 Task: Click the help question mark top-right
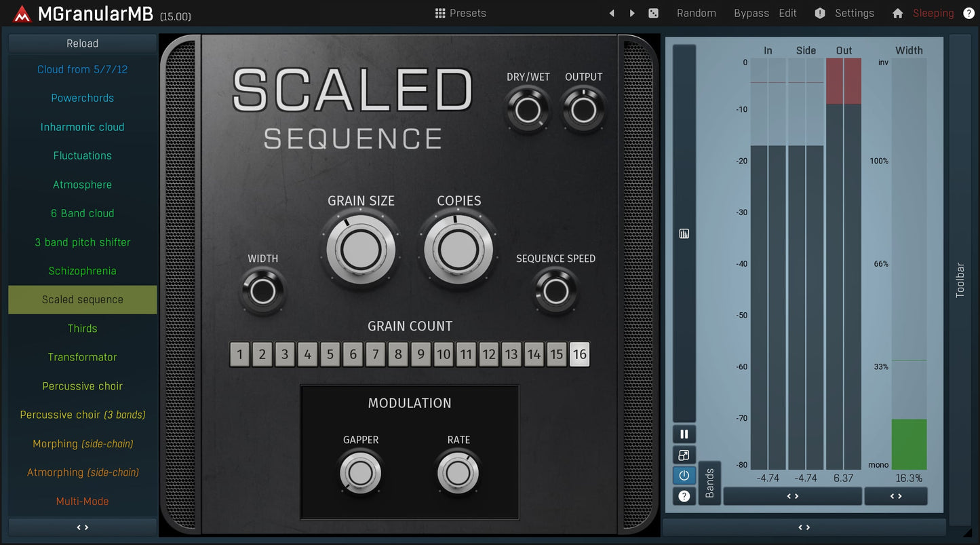tap(968, 13)
